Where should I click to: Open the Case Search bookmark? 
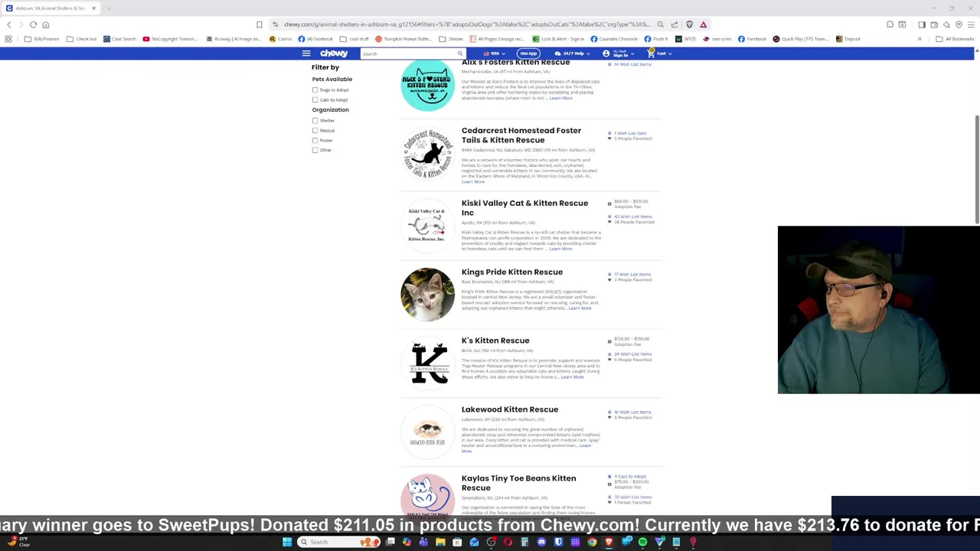(x=119, y=39)
